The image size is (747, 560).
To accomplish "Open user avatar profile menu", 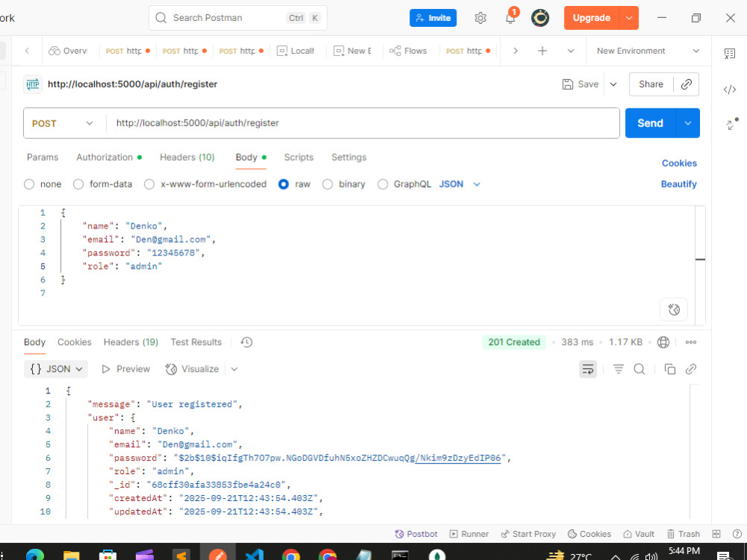I will [540, 18].
